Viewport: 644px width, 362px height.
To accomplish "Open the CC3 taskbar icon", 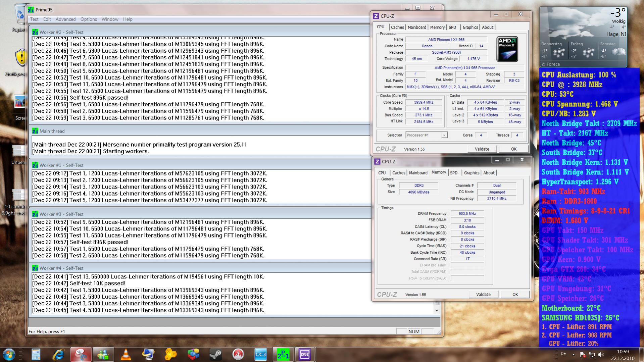I will pyautogui.click(x=261, y=354).
